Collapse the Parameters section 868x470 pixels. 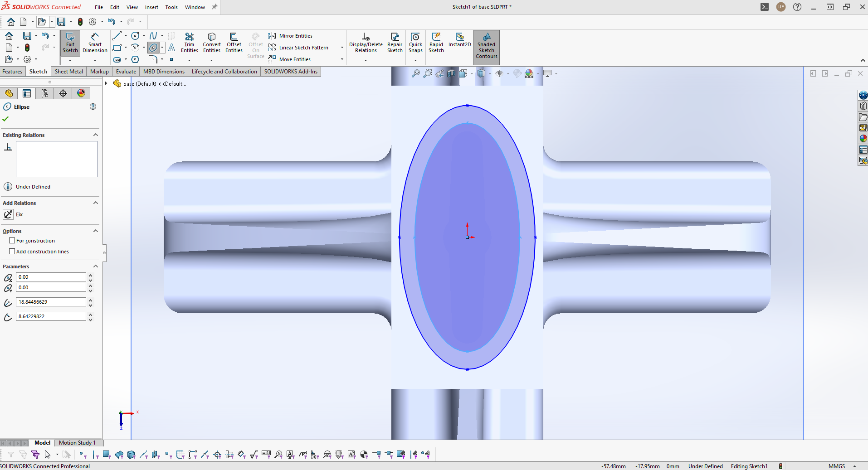(96, 266)
